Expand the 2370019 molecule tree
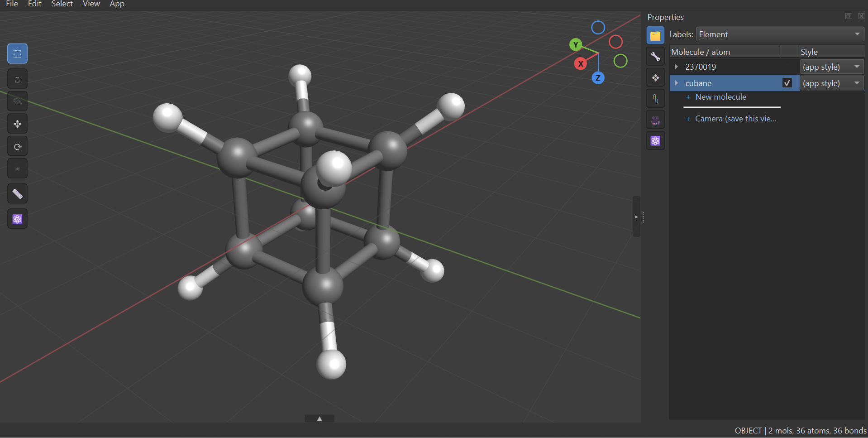The width and height of the screenshot is (868, 438). [677, 67]
